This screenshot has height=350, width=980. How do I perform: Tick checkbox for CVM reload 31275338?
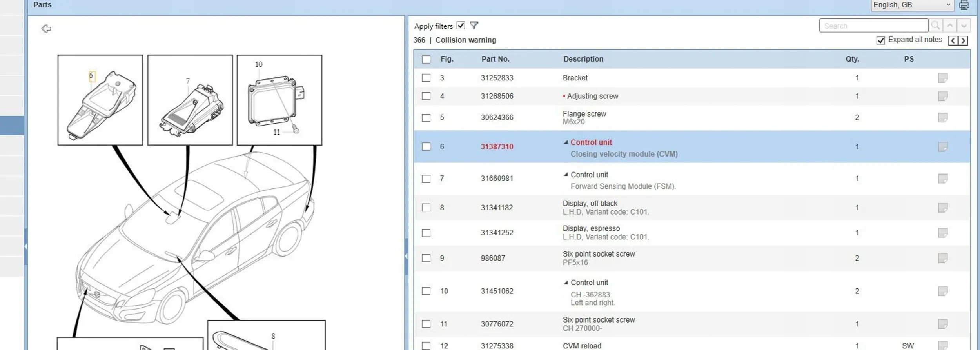(426, 346)
